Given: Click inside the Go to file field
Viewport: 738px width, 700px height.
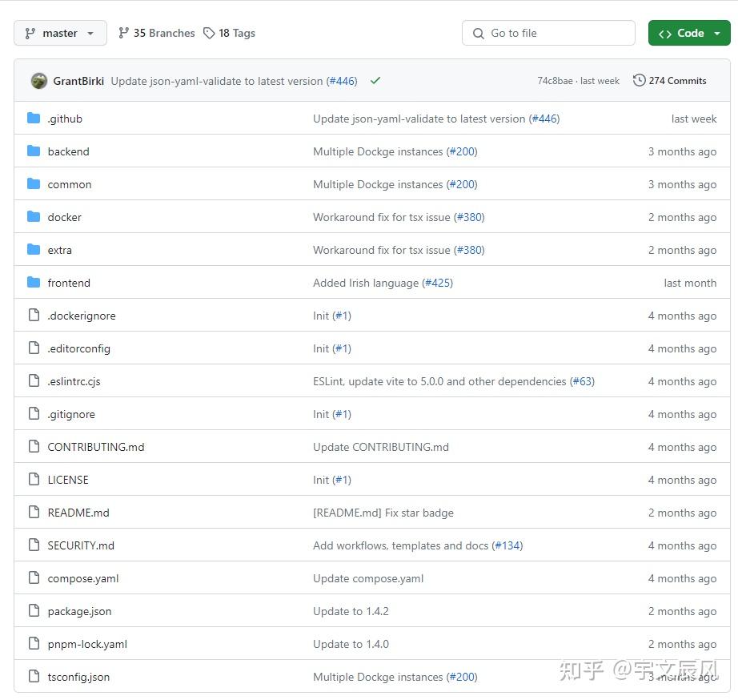Looking at the screenshot, I should tap(548, 33).
